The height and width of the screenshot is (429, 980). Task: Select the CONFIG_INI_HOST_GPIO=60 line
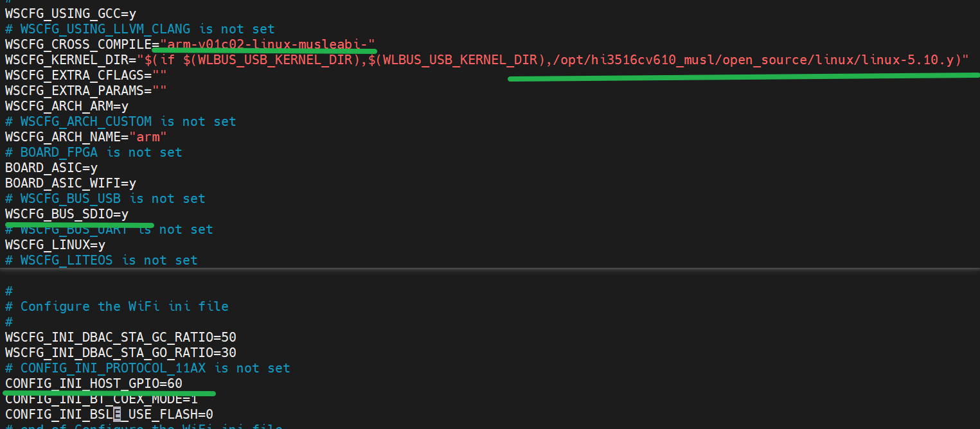pyautogui.click(x=94, y=383)
